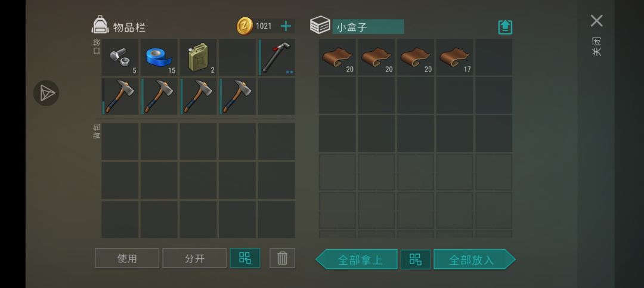Sort inventory with the grid icon
Screen dimensions: 644x288
(x=245, y=258)
